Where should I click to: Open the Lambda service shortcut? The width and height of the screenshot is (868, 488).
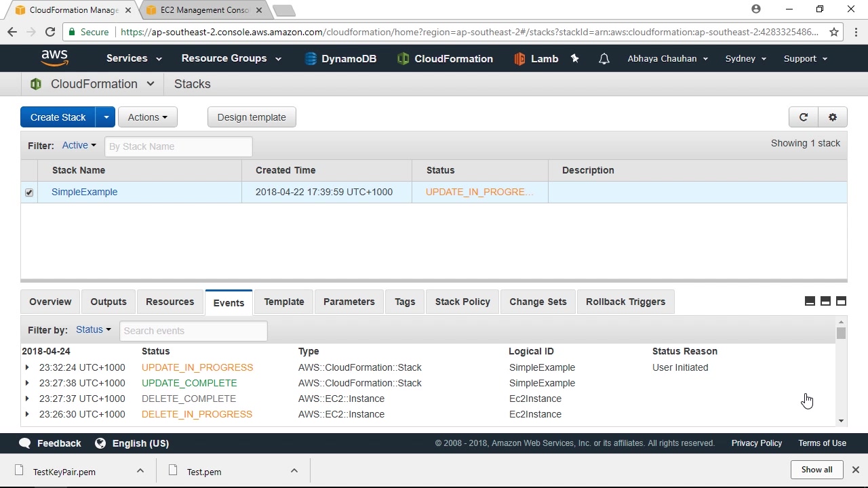point(536,59)
